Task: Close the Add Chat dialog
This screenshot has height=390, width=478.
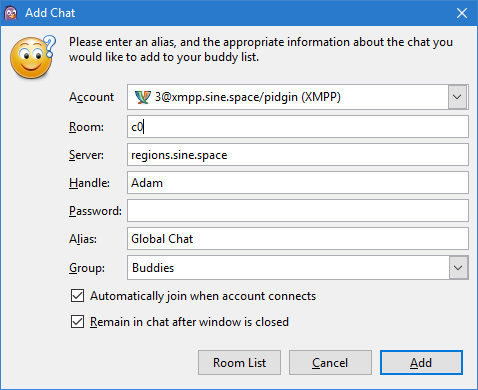Action: 462,13
